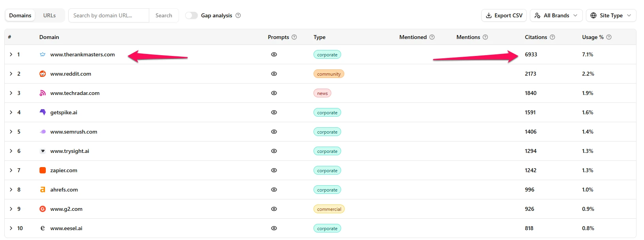Expand row 2 reddit.com chevron

tap(11, 74)
